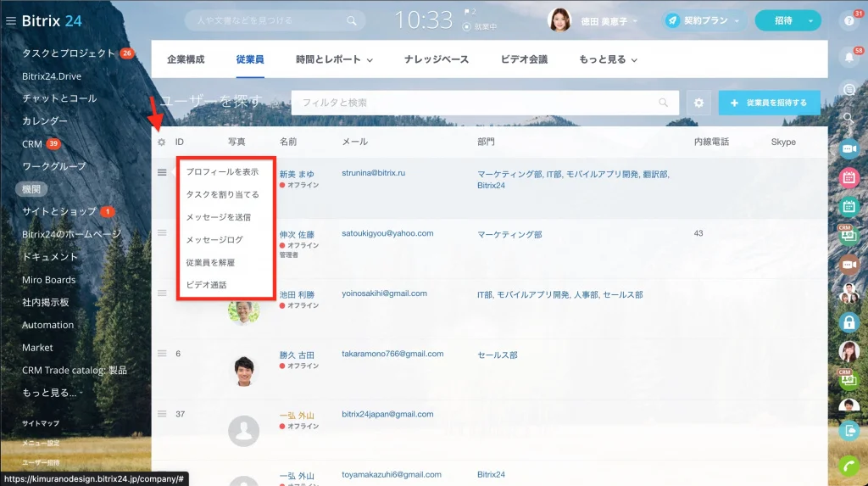Open the blue video chat icon
This screenshot has height=486, width=868.
(x=849, y=148)
